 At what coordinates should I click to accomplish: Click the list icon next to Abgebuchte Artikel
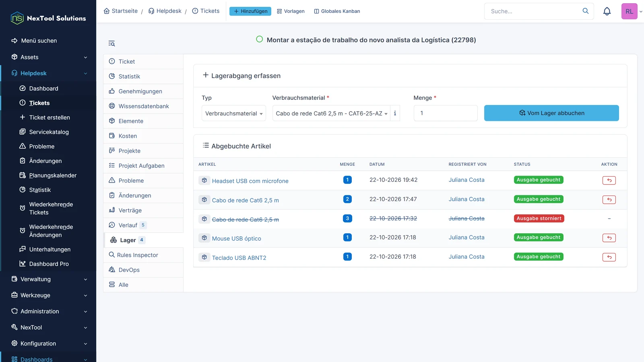[x=206, y=145]
